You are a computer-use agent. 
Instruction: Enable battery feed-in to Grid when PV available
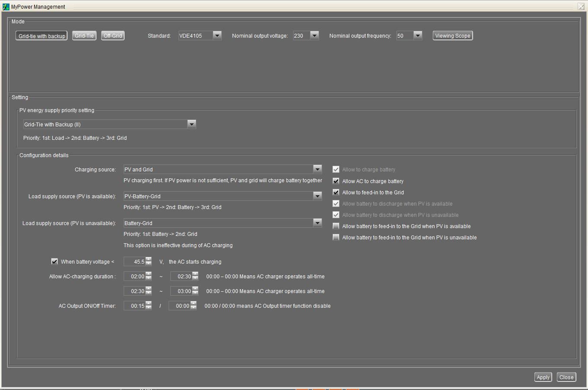[x=336, y=226]
